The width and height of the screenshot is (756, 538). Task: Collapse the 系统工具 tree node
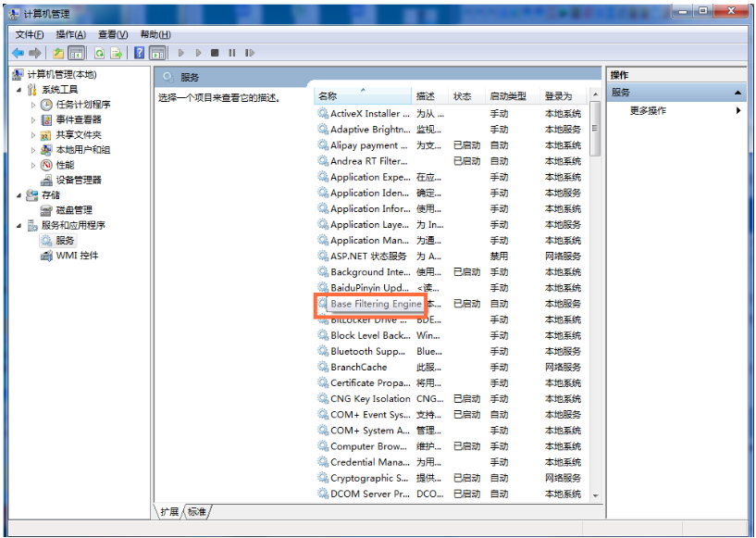pyautogui.click(x=19, y=90)
